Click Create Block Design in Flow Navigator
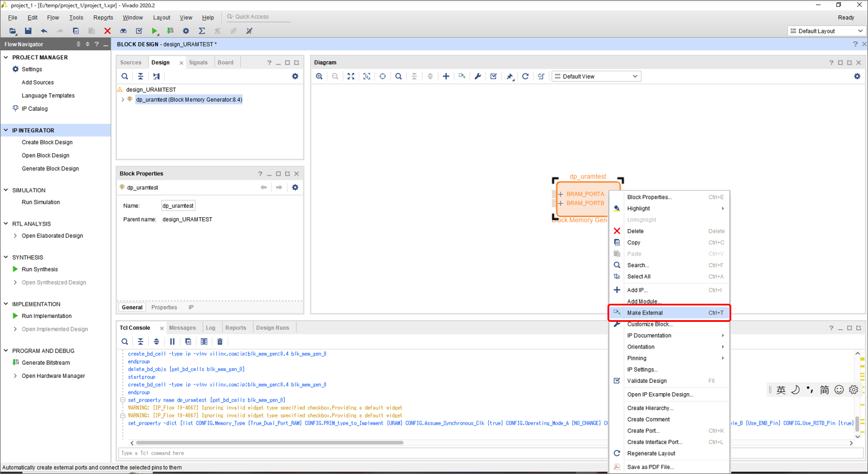The image size is (868, 474). [47, 142]
